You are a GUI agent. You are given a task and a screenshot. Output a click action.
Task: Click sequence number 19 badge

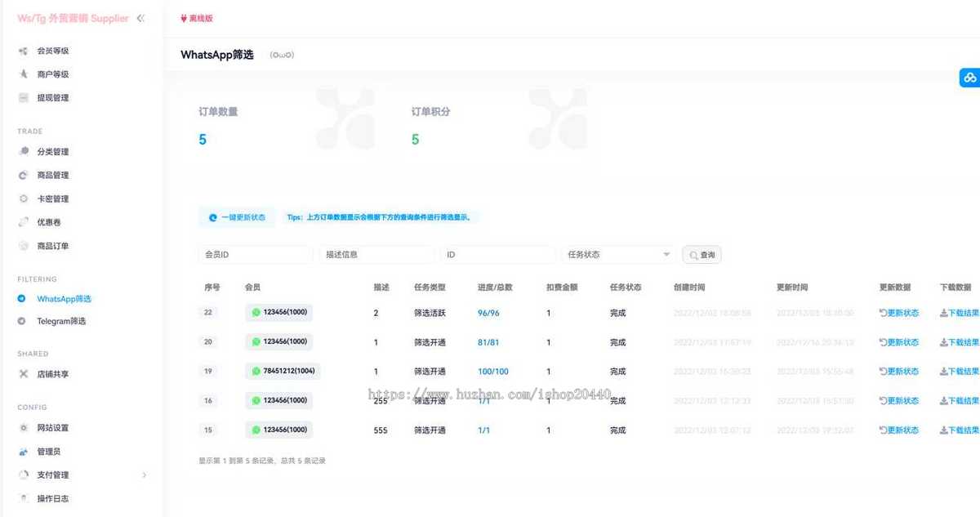coord(208,371)
